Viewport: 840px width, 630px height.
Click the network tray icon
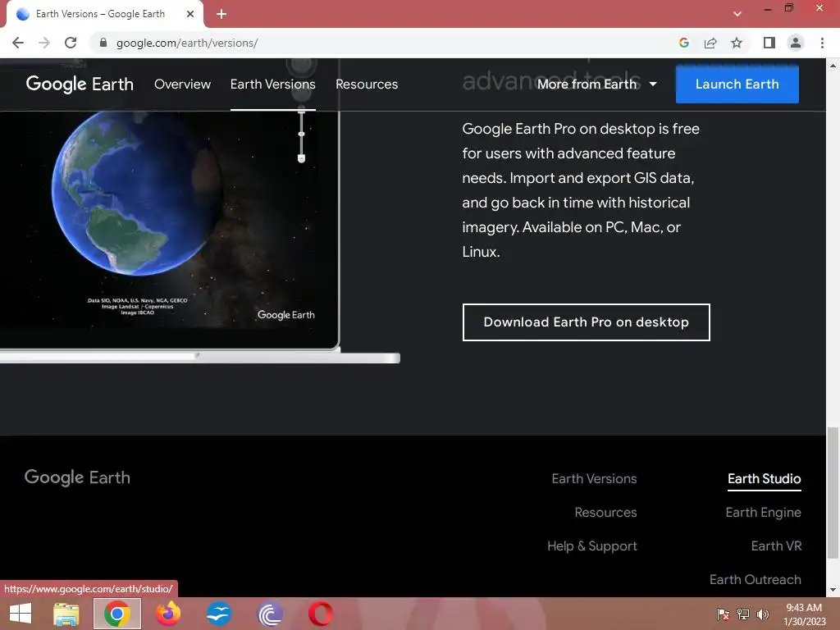tap(743, 614)
